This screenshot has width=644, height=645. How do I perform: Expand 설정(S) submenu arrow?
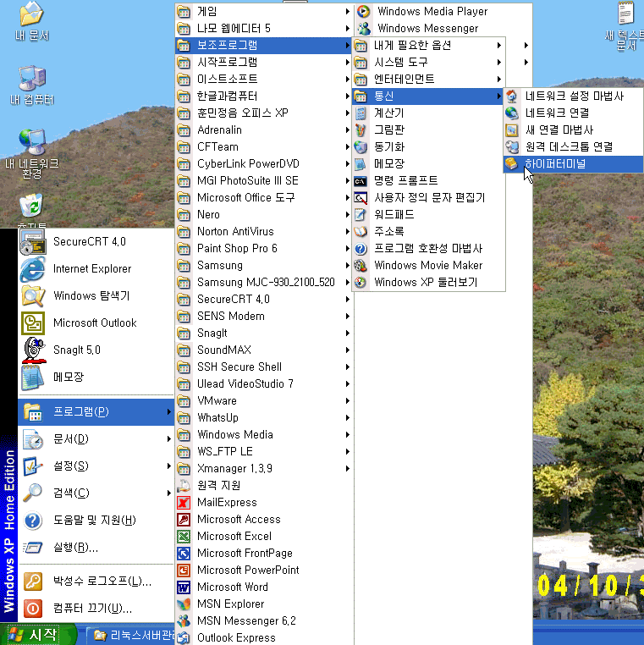coord(168,466)
